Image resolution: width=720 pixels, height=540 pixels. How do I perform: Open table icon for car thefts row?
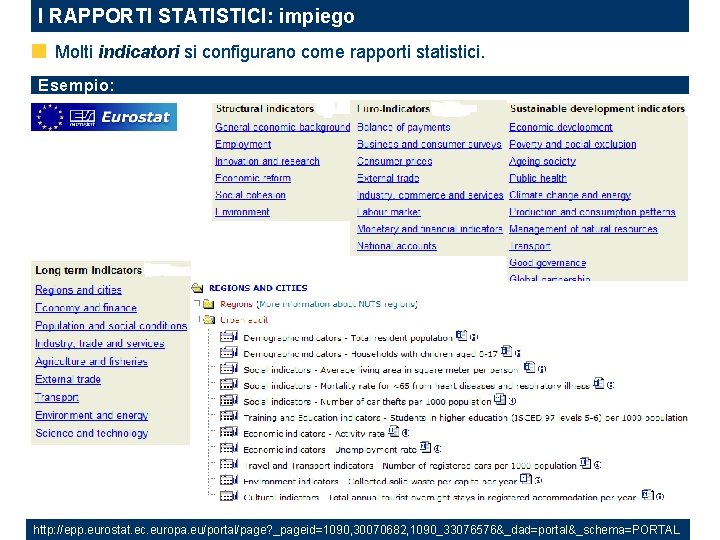229,400
